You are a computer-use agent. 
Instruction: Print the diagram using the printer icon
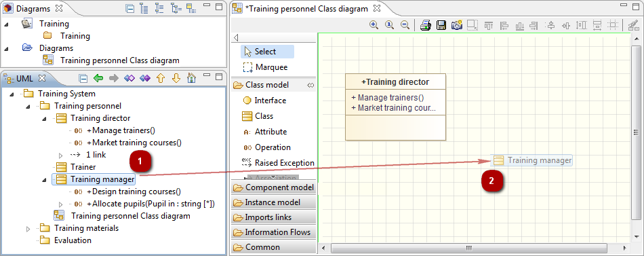[x=426, y=25]
